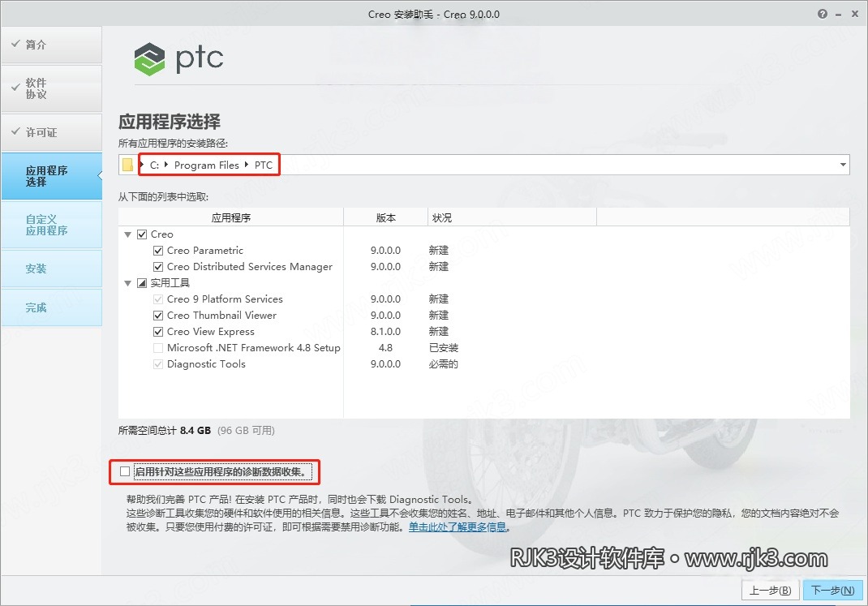Click the 应用程序 column header
Screen dimensions: 868x606
(231, 217)
